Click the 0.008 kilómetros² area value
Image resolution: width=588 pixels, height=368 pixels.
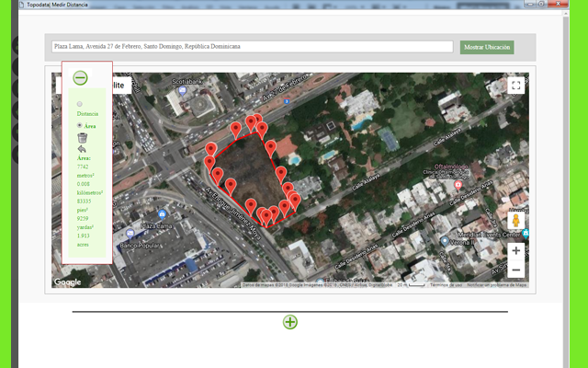[90, 188]
